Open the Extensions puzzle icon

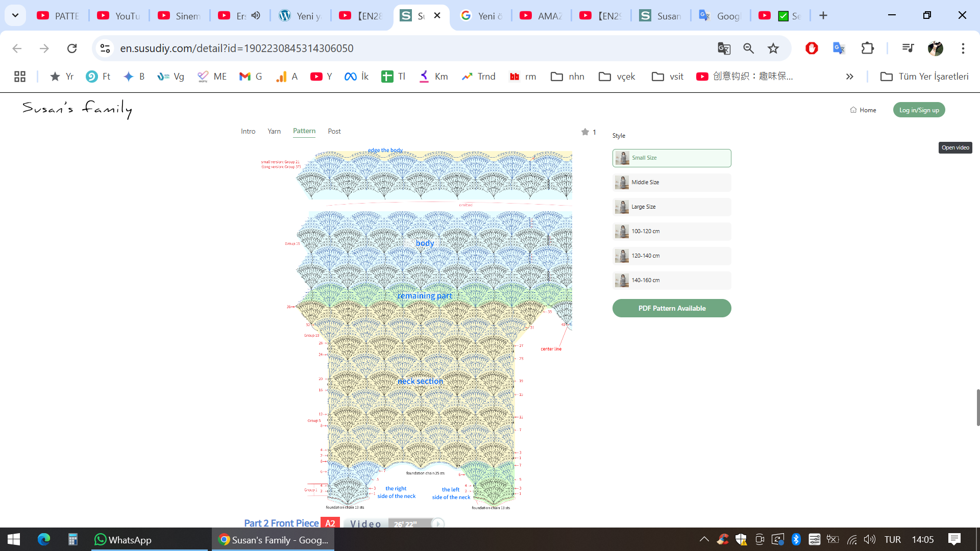point(867,48)
